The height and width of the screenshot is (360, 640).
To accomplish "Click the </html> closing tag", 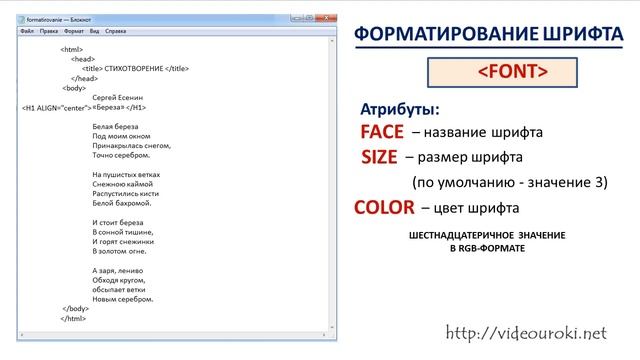I will pos(73,318).
